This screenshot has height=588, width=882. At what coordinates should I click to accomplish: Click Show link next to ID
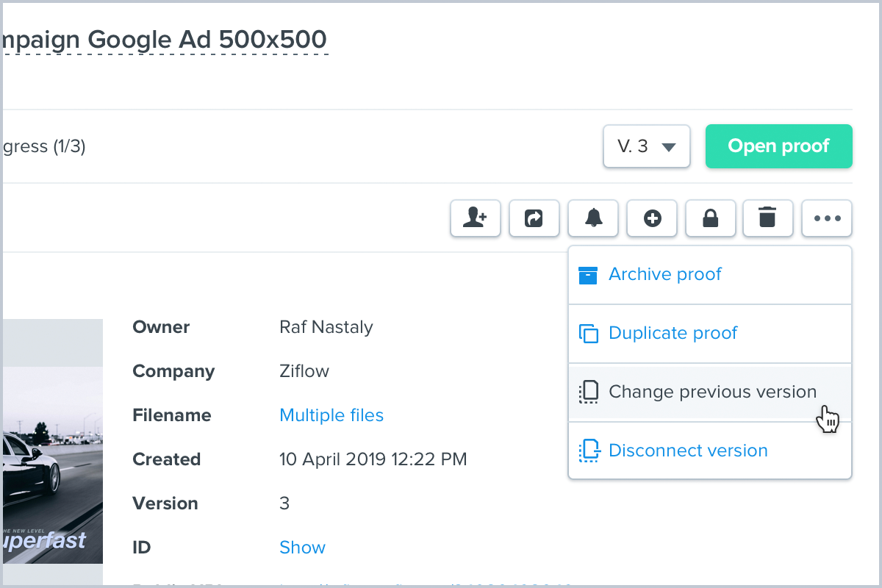coord(302,548)
